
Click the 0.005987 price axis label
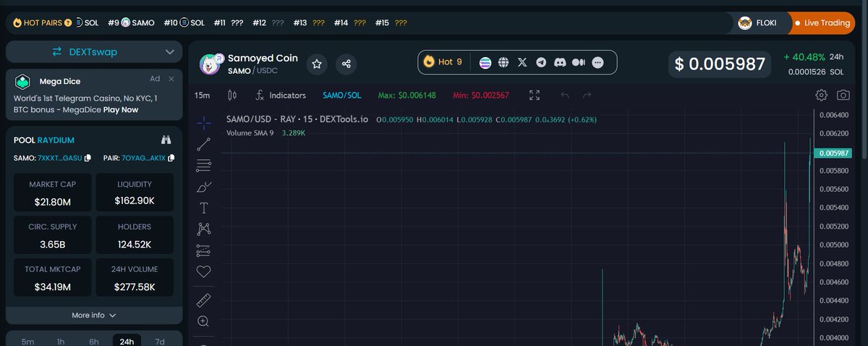point(834,153)
